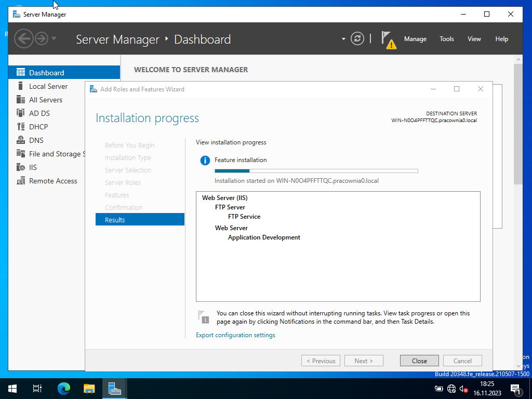Click the DNS role icon
The height and width of the screenshot is (399, 532).
pyautogui.click(x=21, y=140)
